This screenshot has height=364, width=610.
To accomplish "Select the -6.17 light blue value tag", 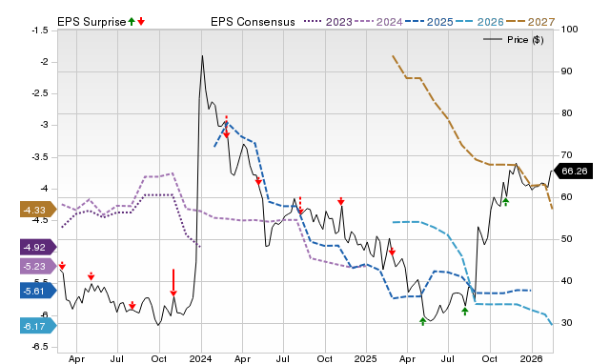I will pyautogui.click(x=38, y=326).
